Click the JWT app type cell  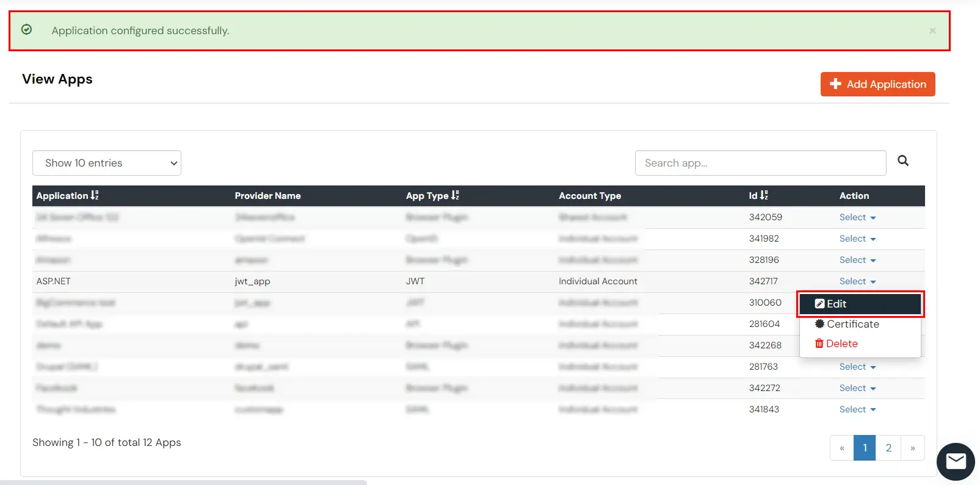pyautogui.click(x=415, y=281)
